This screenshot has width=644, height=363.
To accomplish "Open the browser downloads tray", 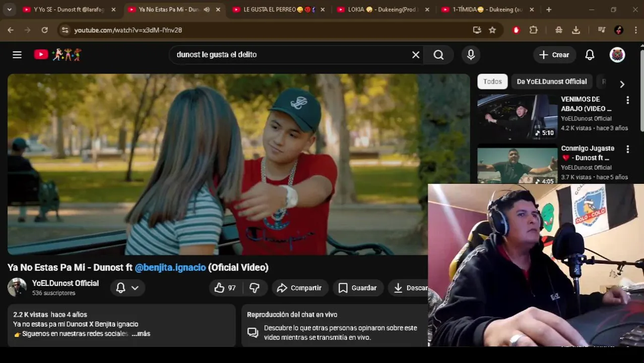I will tap(576, 30).
